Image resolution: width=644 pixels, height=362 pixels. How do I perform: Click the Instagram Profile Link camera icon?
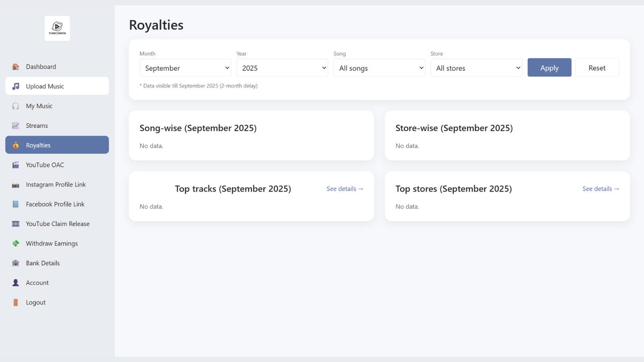16,185
